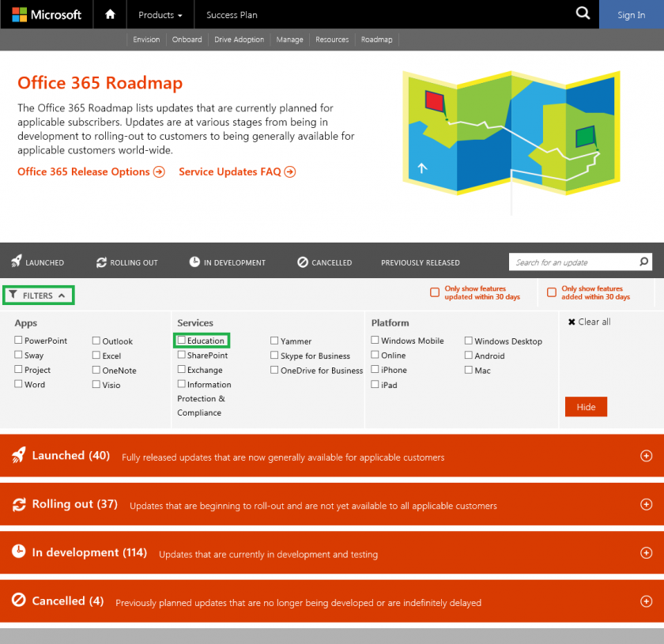
Task: Open the Envision nav item
Action: (x=146, y=40)
